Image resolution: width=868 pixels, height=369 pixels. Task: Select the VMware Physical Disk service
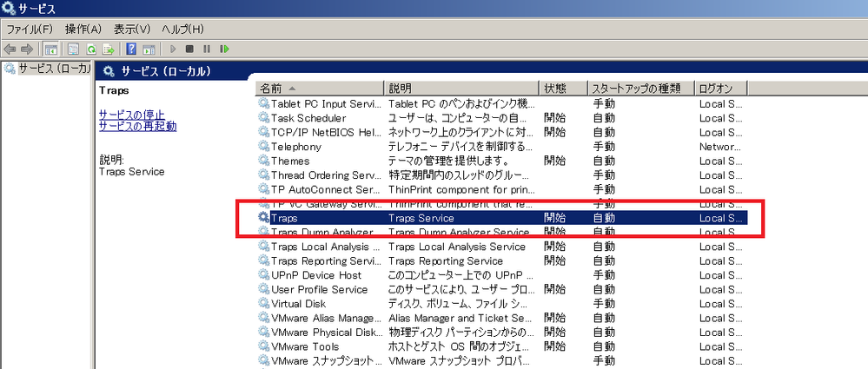pyautogui.click(x=327, y=333)
